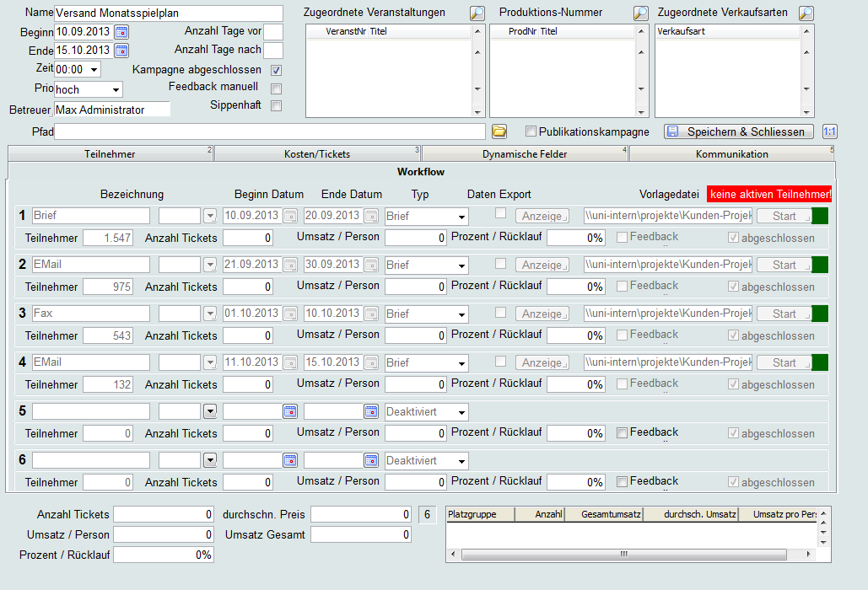Click Gesamtumsatz column header

click(x=603, y=514)
